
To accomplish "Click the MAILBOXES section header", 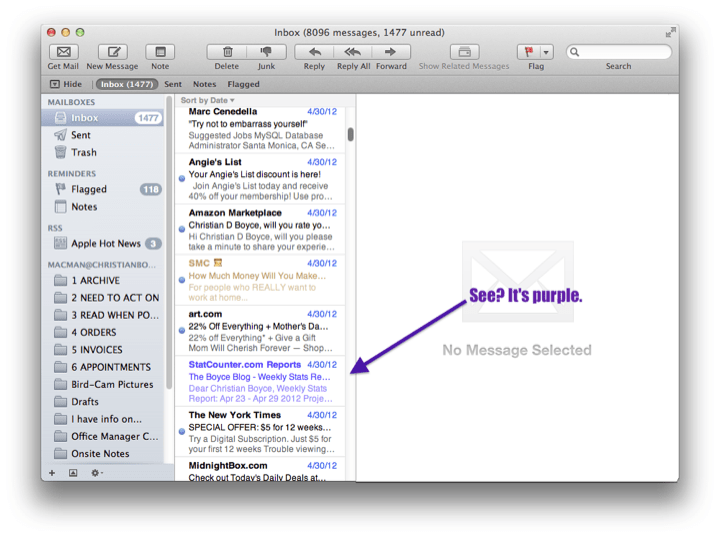I will 71,102.
